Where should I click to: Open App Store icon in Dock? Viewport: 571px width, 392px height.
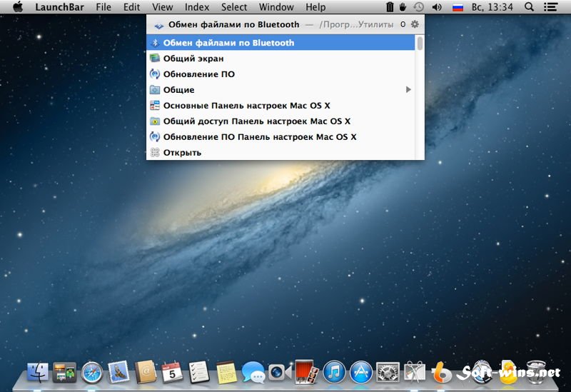[361, 372]
